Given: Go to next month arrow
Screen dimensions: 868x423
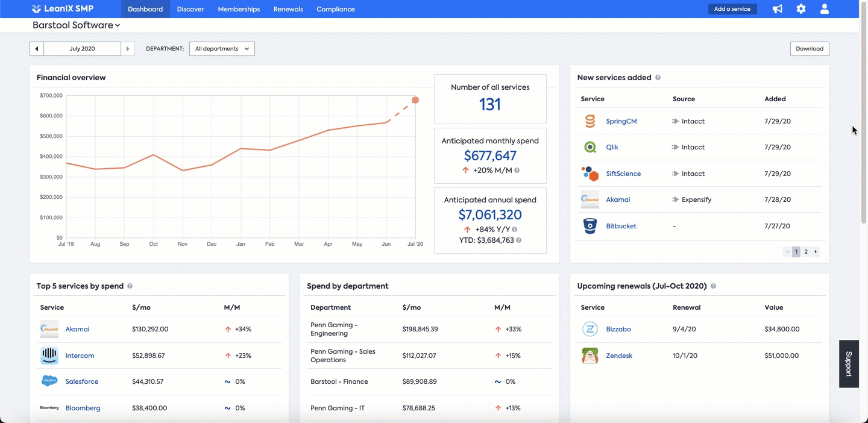Looking at the screenshot, I should (x=128, y=49).
